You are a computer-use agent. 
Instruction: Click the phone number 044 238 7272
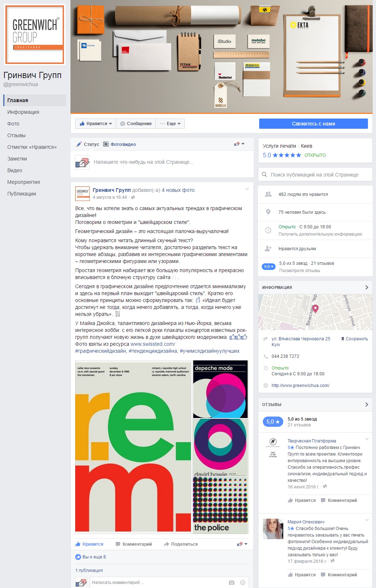coord(285,356)
